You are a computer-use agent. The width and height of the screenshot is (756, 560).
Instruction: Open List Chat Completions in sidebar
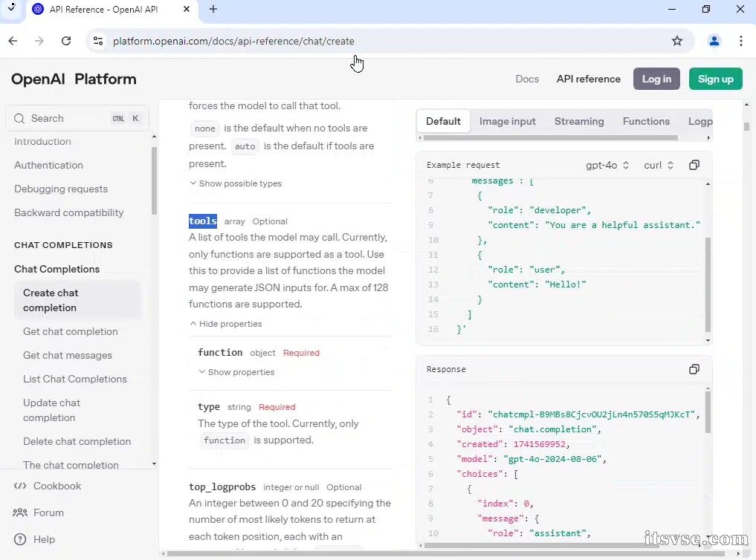[75, 379]
